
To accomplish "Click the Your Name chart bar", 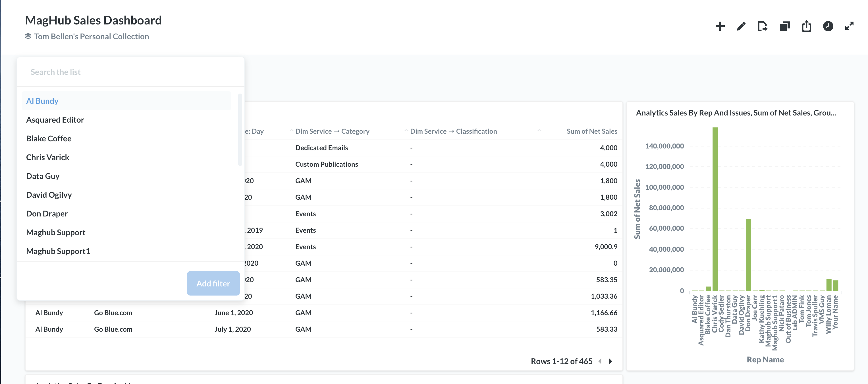I will [835, 286].
